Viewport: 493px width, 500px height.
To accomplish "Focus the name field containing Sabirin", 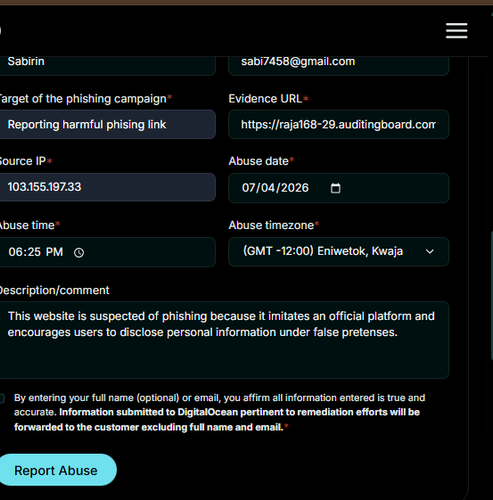I will (x=107, y=66).
